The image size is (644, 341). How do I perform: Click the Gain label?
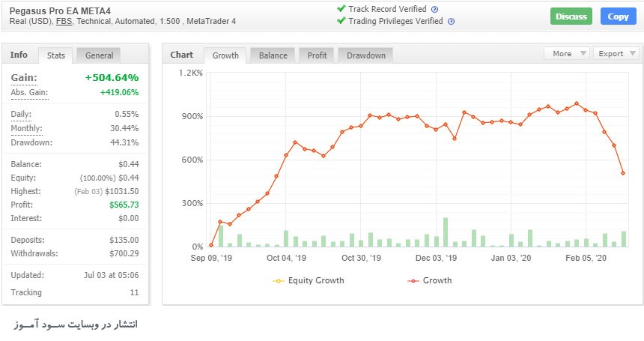tap(24, 78)
